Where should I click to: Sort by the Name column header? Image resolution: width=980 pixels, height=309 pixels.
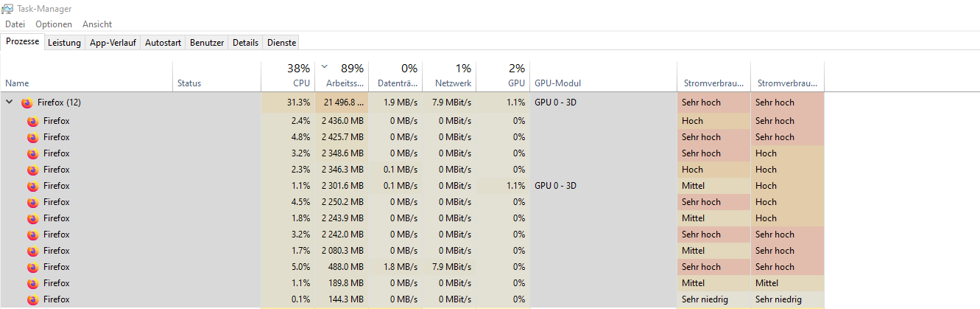click(x=17, y=83)
